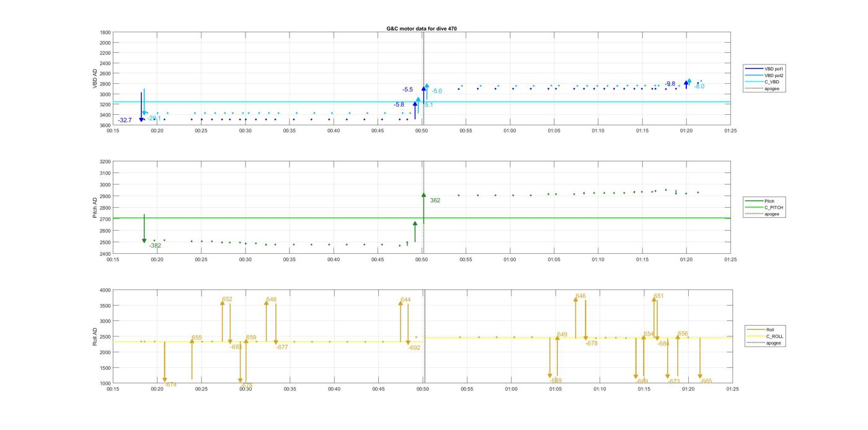Click the '-5.8' VBD pot1 label
868x430 pixels.
click(x=399, y=104)
